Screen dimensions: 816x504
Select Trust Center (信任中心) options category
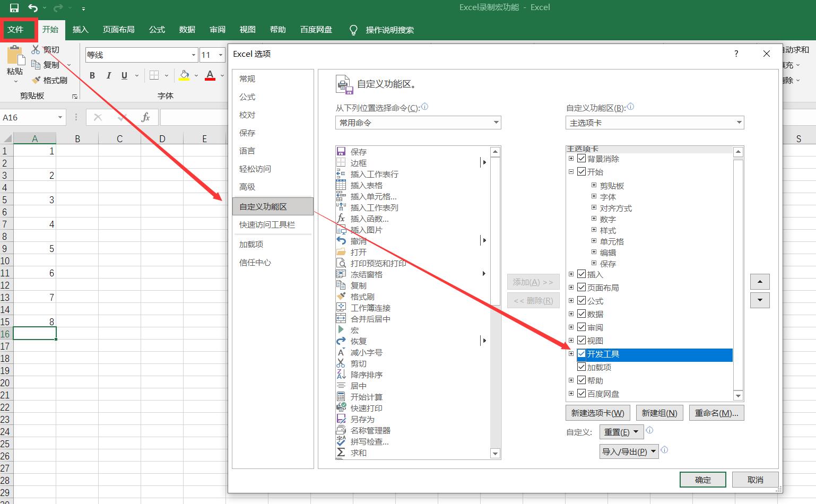click(x=273, y=262)
